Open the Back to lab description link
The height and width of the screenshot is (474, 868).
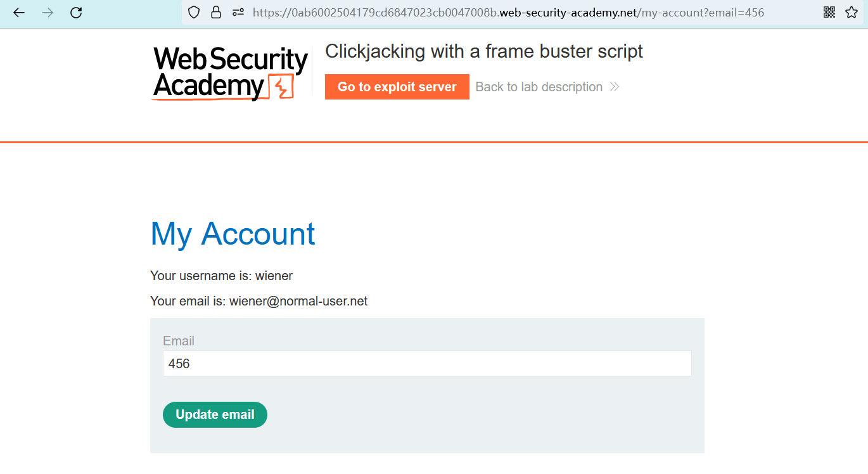pos(539,87)
